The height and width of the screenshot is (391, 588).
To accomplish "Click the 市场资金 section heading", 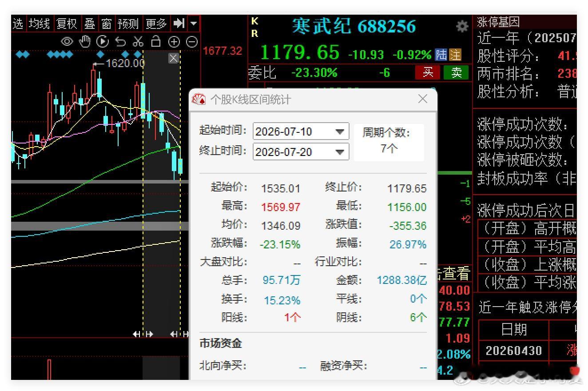I will click(x=221, y=343).
